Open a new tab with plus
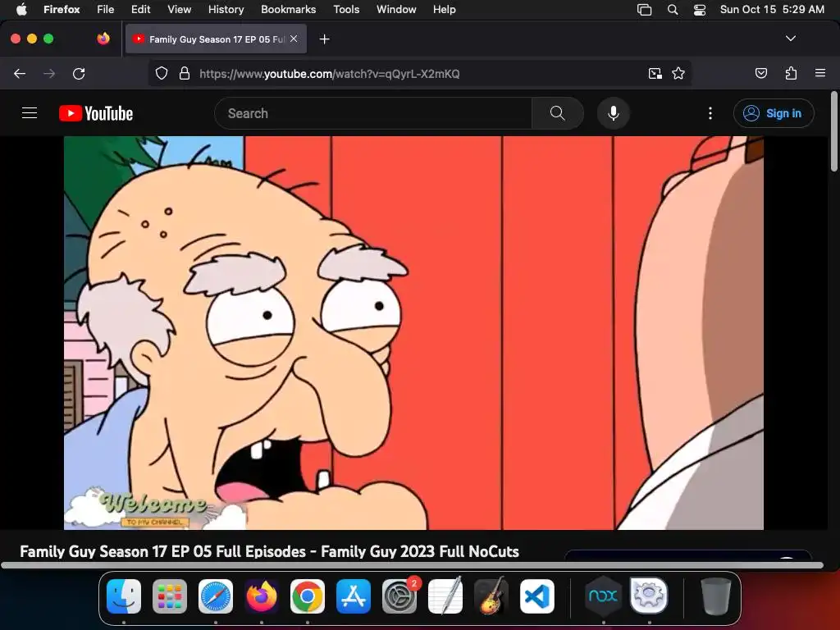840x630 pixels. pyautogui.click(x=324, y=39)
